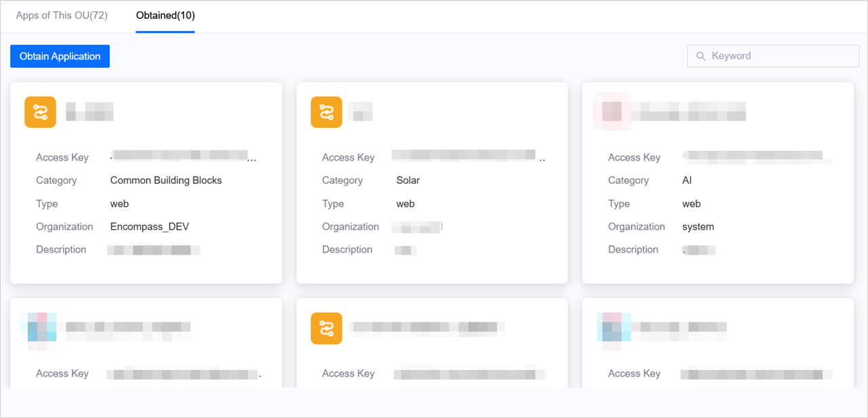Viewport: 868px width, 418px height.
Task: Click the Common Building Blocks category value
Action: [166, 180]
